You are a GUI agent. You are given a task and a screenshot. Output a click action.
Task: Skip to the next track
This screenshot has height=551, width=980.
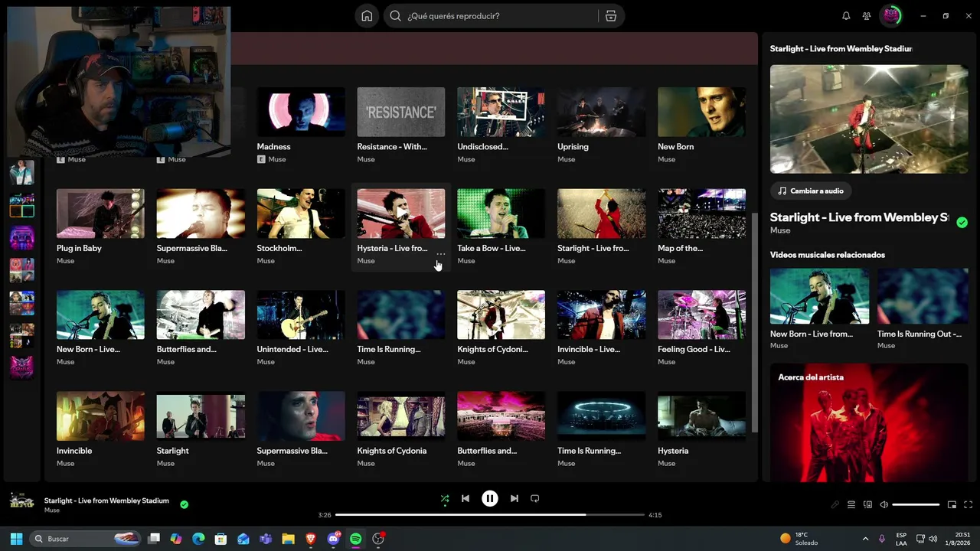coord(514,499)
